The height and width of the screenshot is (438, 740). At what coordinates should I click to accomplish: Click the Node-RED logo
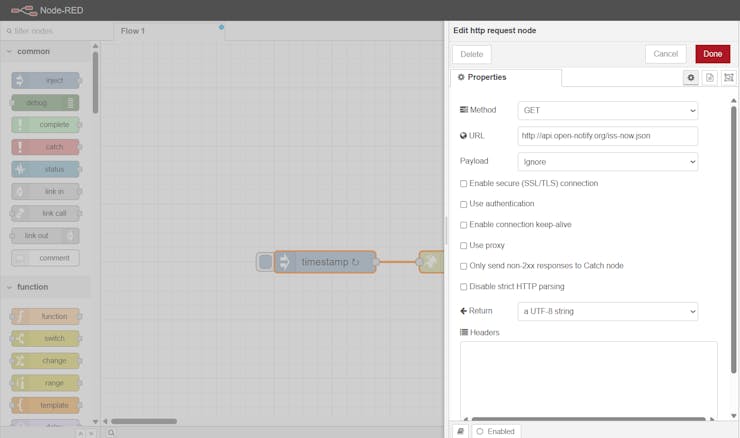tap(25, 10)
